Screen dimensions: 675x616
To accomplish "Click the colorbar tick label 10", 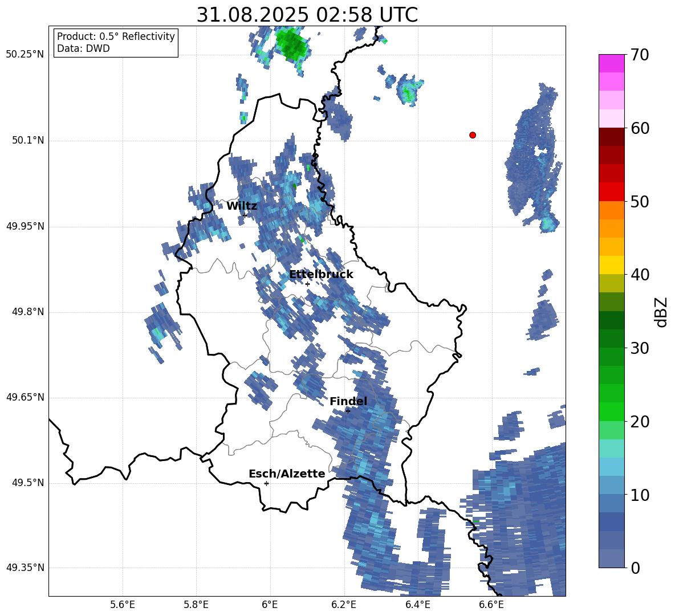I will point(640,495).
